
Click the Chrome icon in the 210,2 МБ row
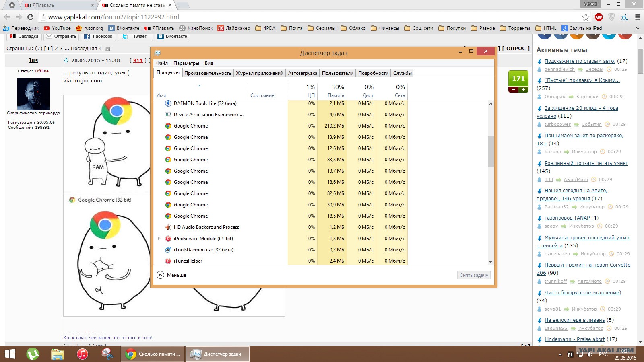coord(168,126)
